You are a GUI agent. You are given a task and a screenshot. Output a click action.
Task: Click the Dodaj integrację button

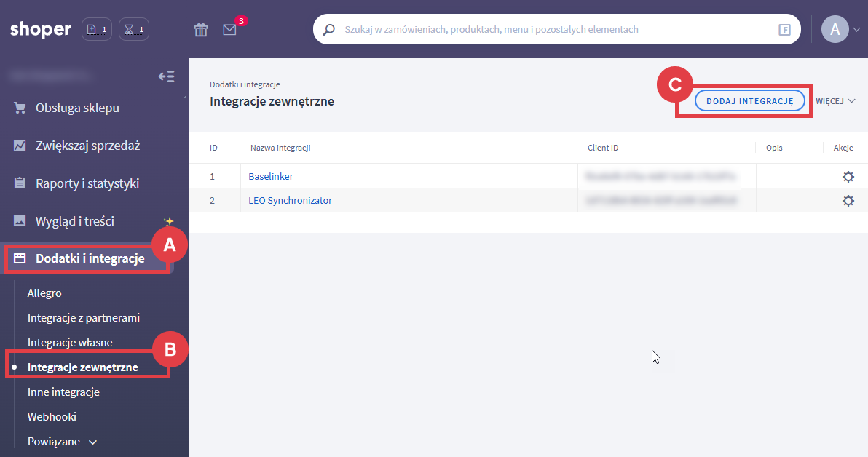point(749,101)
